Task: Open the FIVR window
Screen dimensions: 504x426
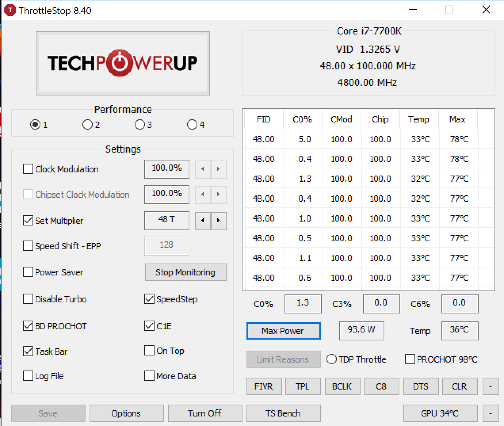Action: 264,386
